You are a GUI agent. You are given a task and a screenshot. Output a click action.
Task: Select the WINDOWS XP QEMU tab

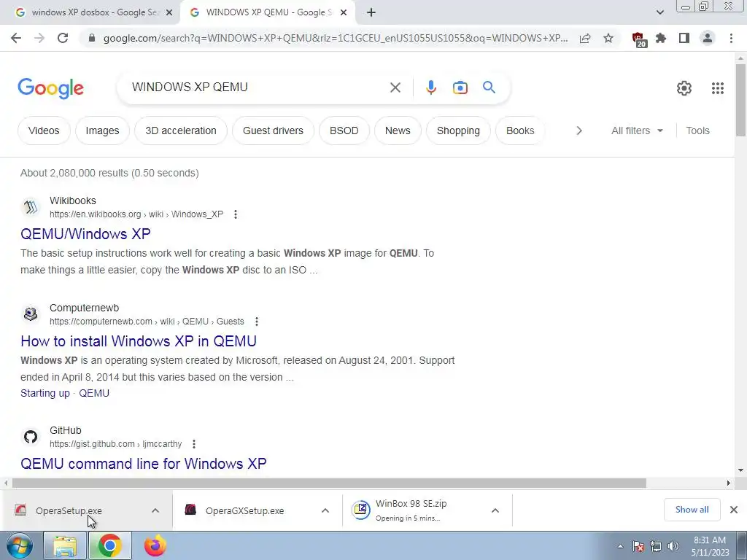click(x=268, y=12)
